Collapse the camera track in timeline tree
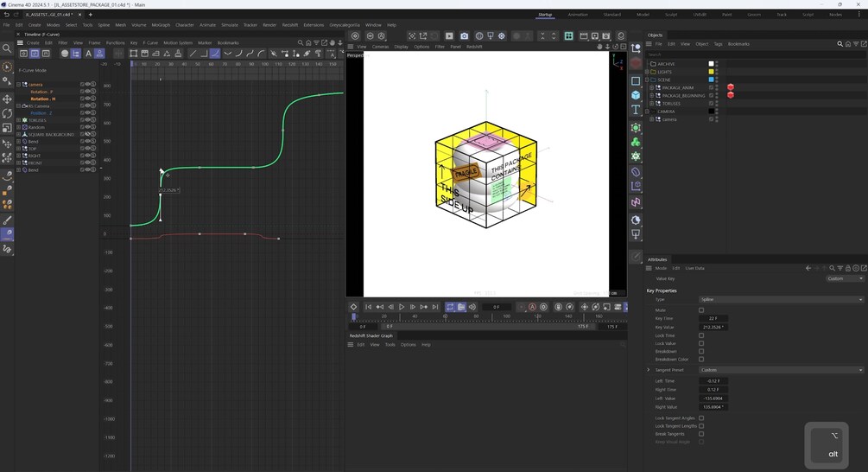Image resolution: width=868 pixels, height=472 pixels. coord(18,84)
